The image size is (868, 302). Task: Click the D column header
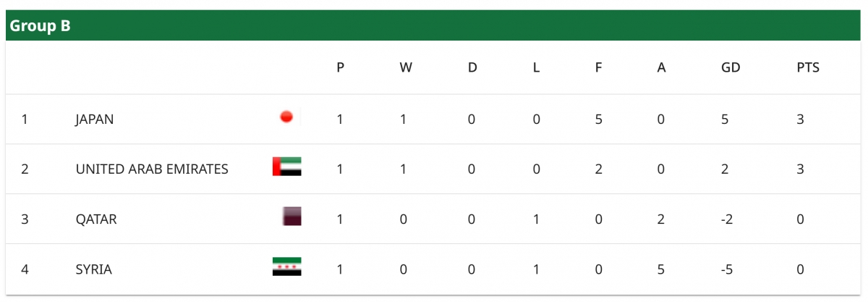coord(472,68)
